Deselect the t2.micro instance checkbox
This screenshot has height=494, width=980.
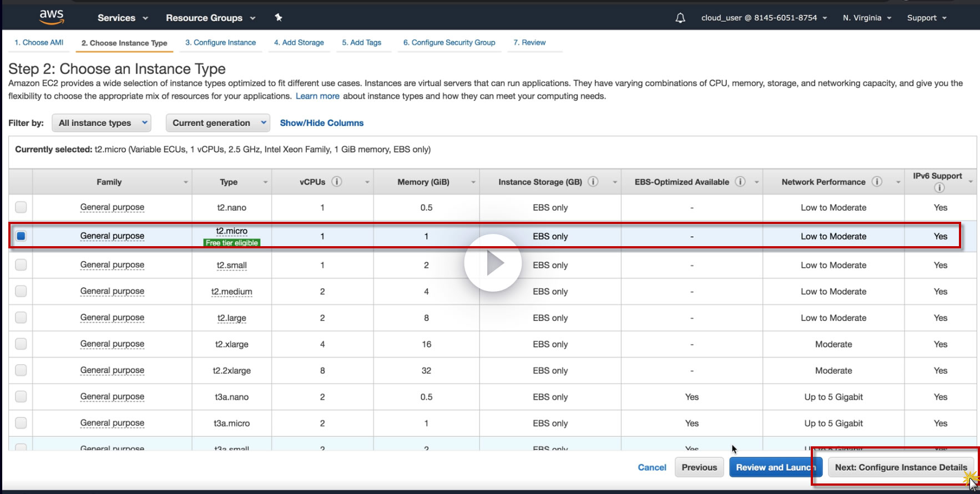21,236
